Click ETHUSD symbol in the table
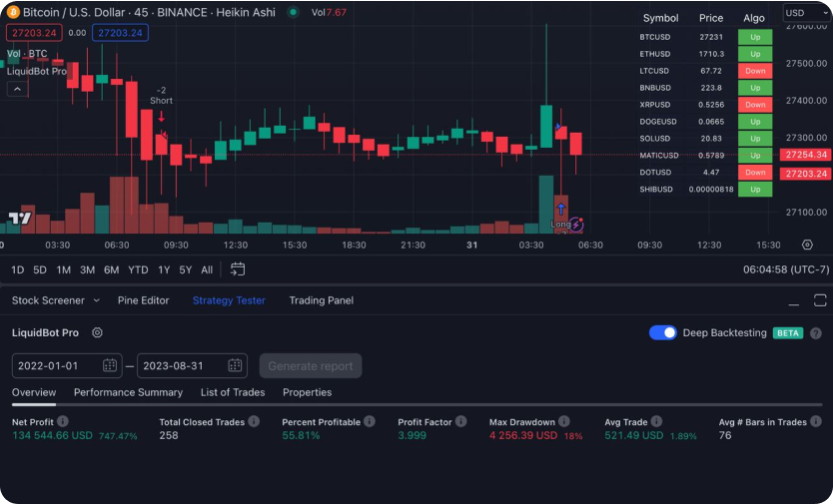Image resolution: width=833 pixels, height=504 pixels. (655, 54)
